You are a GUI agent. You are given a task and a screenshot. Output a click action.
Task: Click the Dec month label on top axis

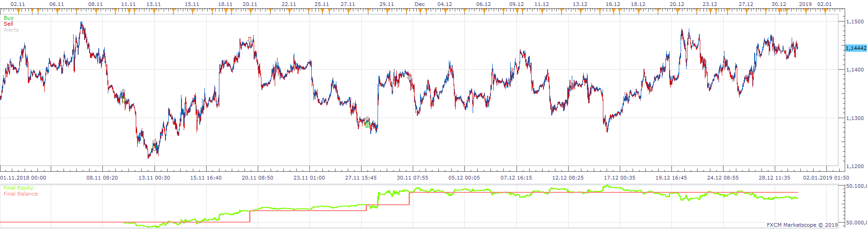point(420,4)
